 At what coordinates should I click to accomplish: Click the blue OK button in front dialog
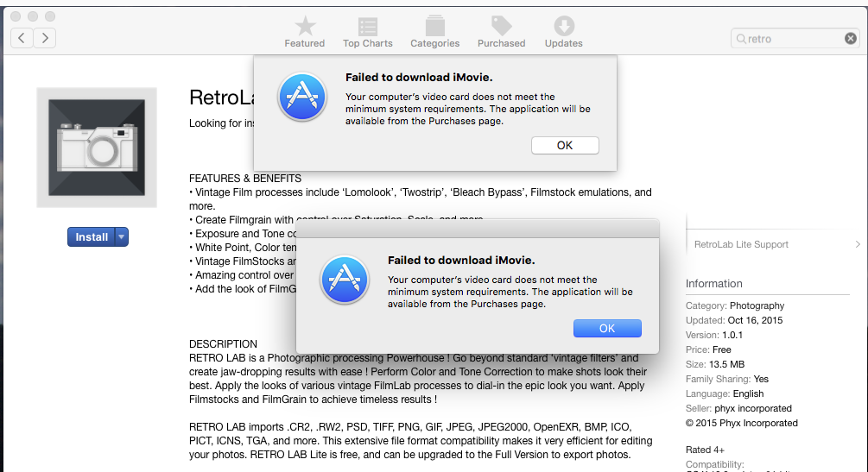click(607, 328)
